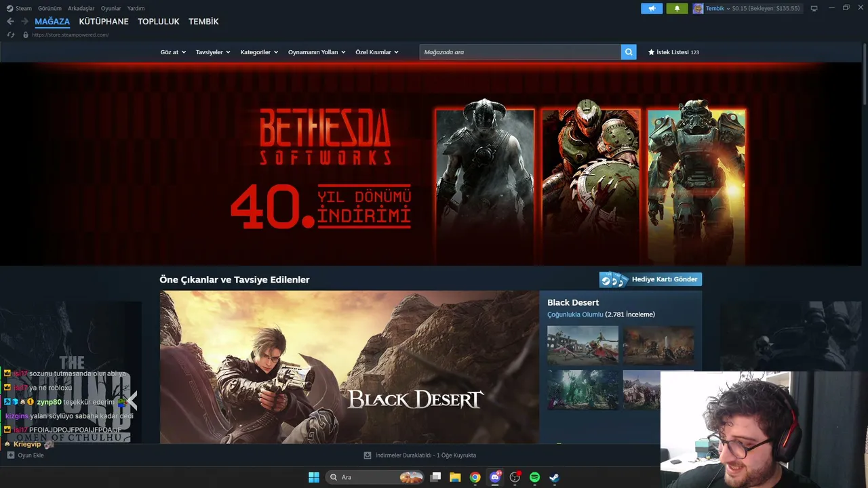Open OBS Studio from the taskbar
The image size is (868, 488).
click(515, 477)
